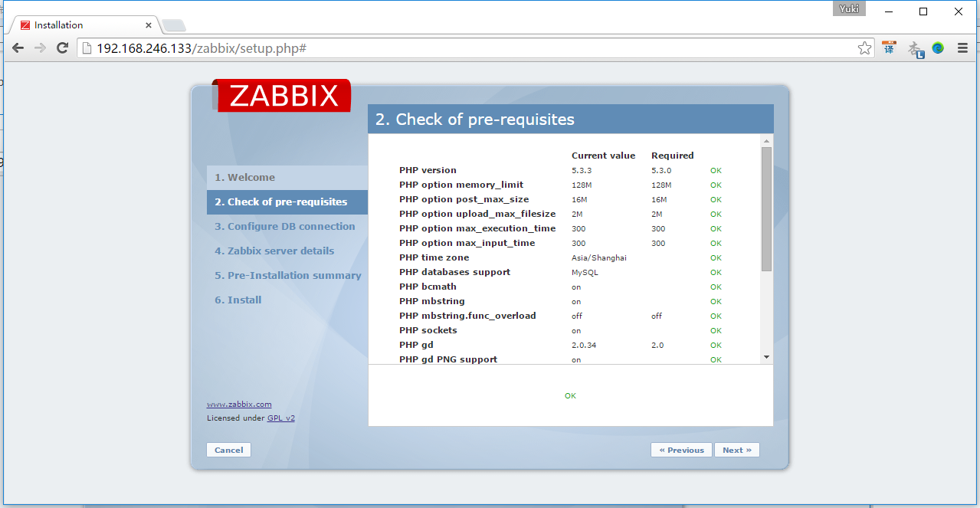Click the Yuki profile button
Image resolution: width=980 pixels, height=508 pixels.
(x=849, y=10)
